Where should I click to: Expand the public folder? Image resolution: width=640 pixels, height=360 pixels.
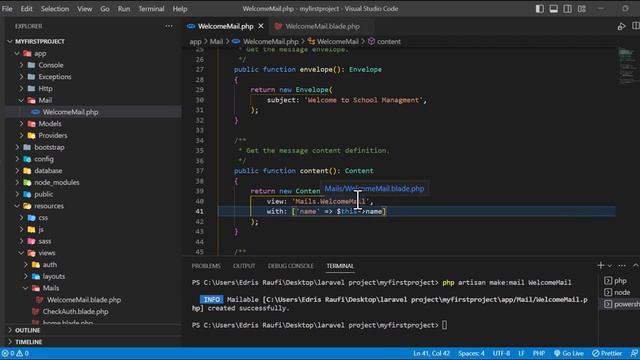click(17, 194)
